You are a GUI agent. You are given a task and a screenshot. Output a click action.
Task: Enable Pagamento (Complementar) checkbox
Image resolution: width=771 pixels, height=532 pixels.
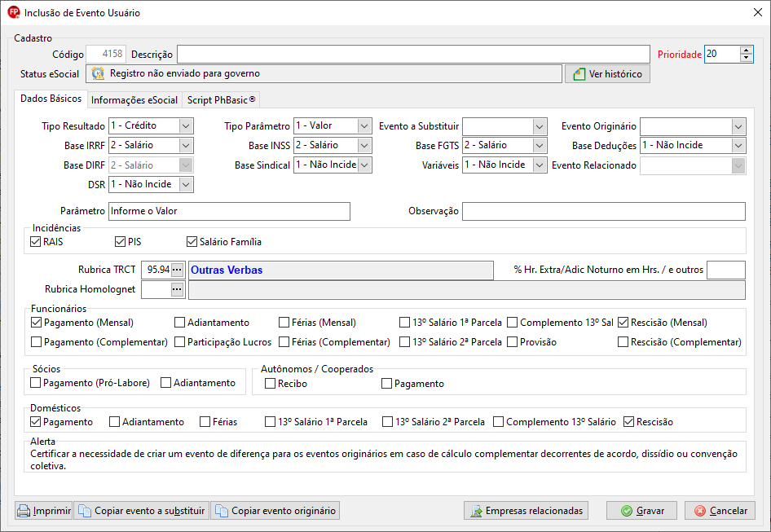[36, 341]
